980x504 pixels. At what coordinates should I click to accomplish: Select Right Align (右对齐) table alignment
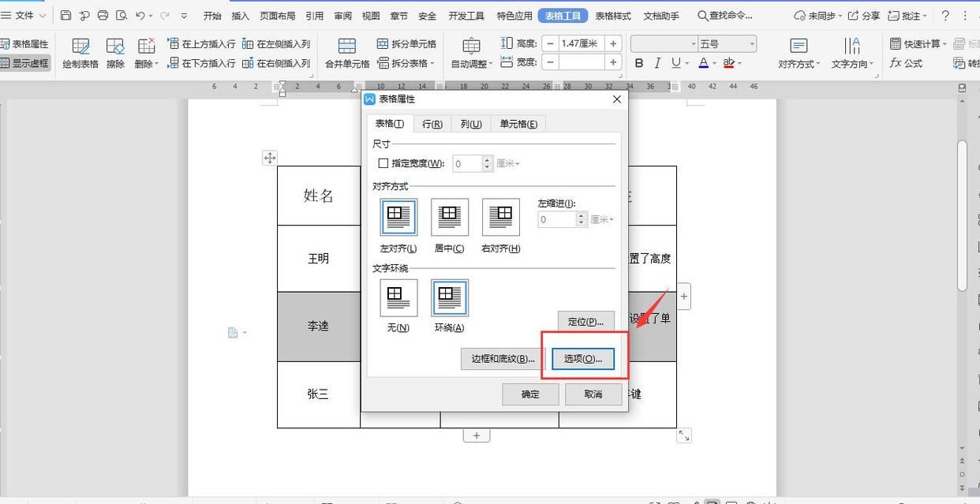point(501,217)
